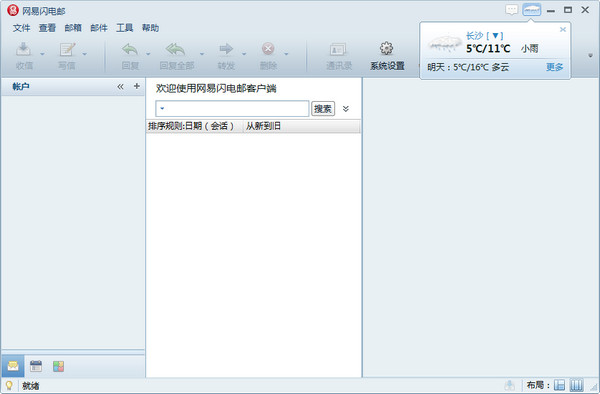Open the 系统设置 gear icon
The image size is (600, 394).
[x=386, y=49]
